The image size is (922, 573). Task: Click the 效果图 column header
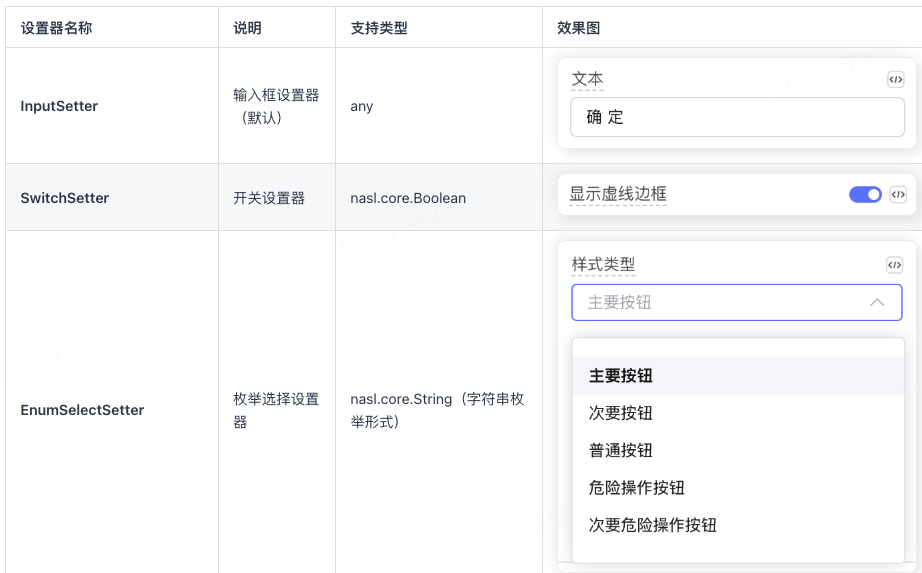578,28
